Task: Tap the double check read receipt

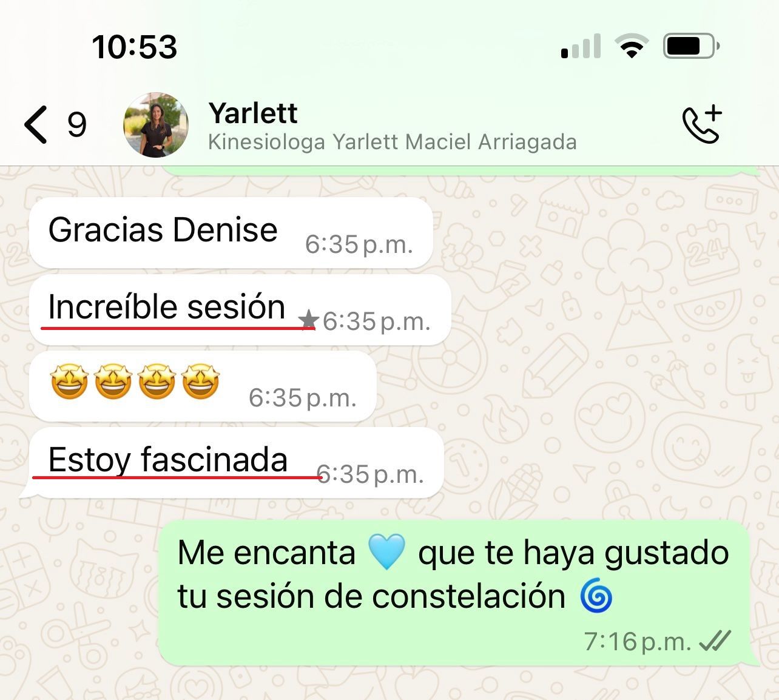Action: [x=715, y=641]
